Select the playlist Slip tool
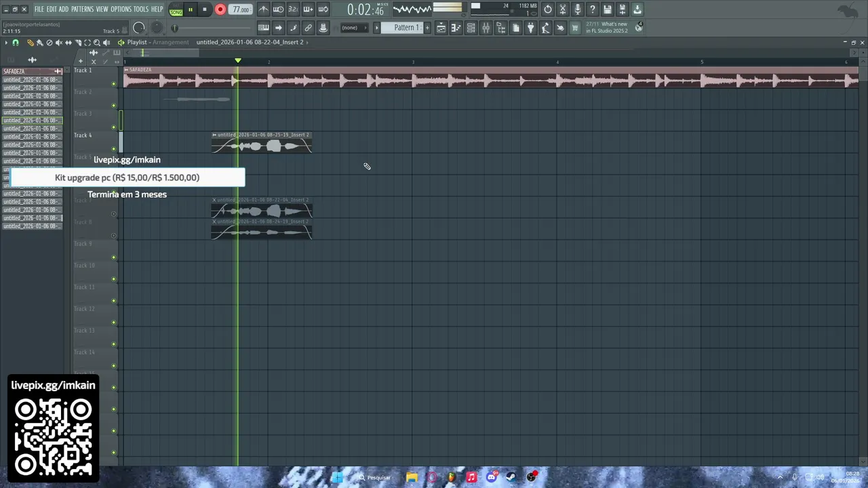868x488 pixels. pyautogui.click(x=68, y=42)
